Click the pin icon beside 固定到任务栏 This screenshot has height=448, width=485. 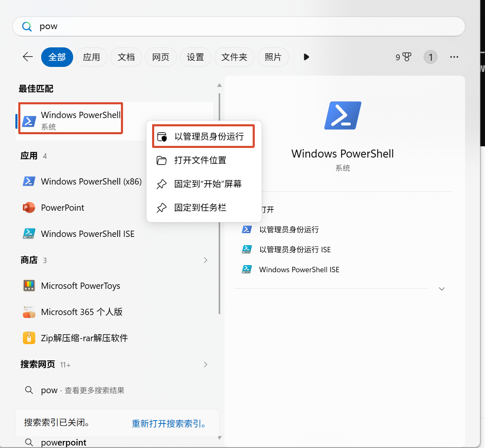(x=162, y=208)
